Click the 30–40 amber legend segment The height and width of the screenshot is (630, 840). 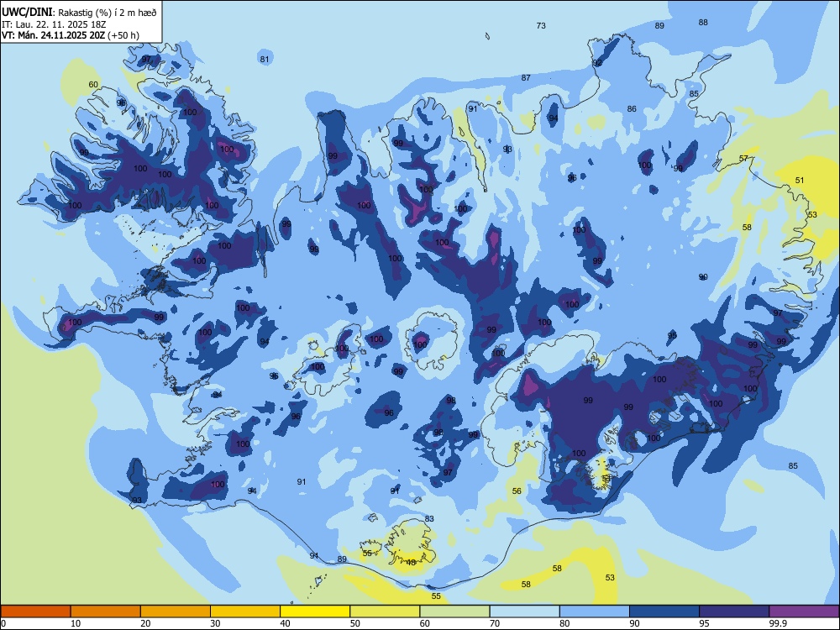(245, 612)
